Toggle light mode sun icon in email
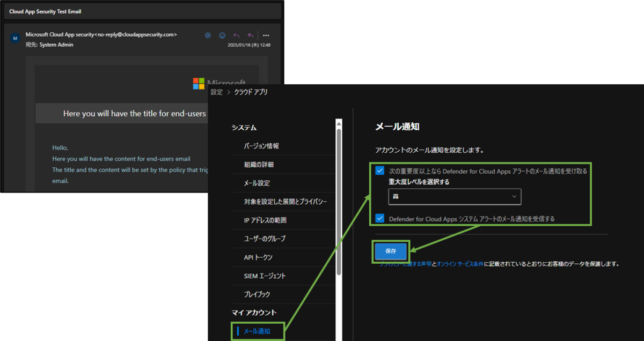Screen dimensions: 644x341 (x=208, y=35)
